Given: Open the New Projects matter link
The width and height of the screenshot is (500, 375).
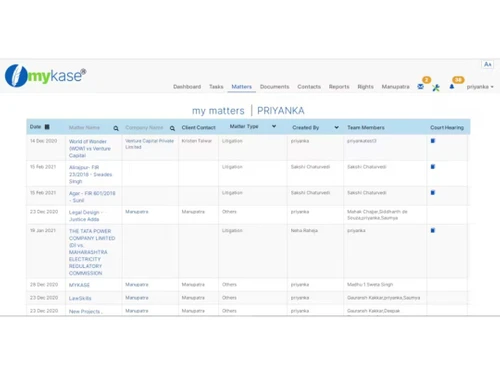Looking at the screenshot, I should point(86,311).
